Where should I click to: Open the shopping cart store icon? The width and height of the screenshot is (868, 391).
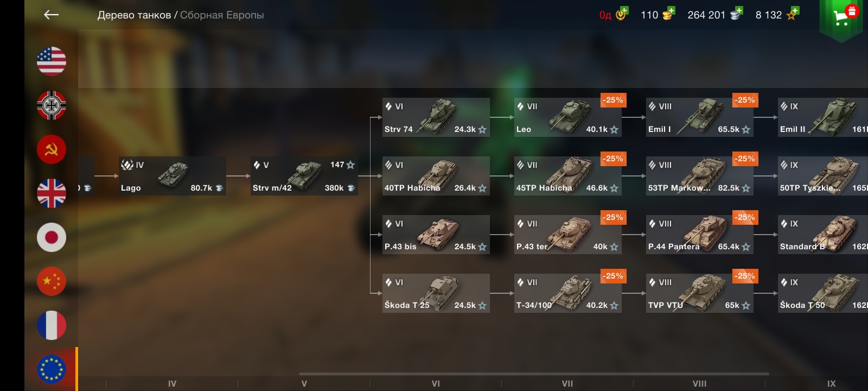841,19
